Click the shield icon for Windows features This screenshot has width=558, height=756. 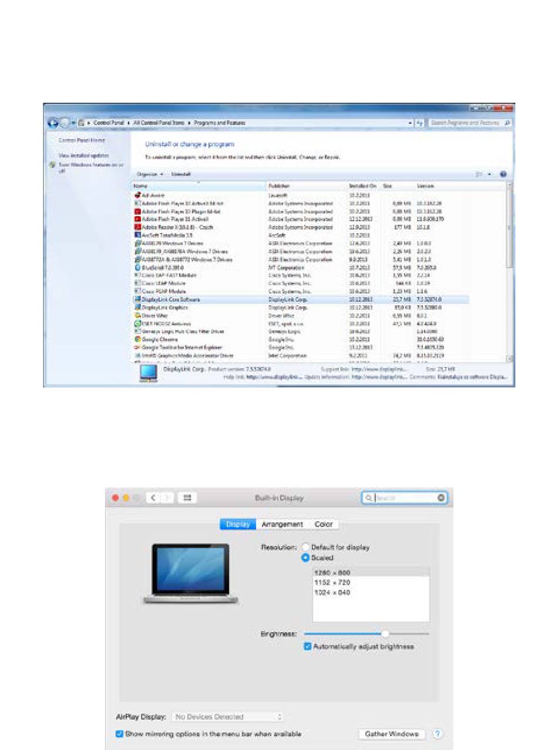point(52,165)
